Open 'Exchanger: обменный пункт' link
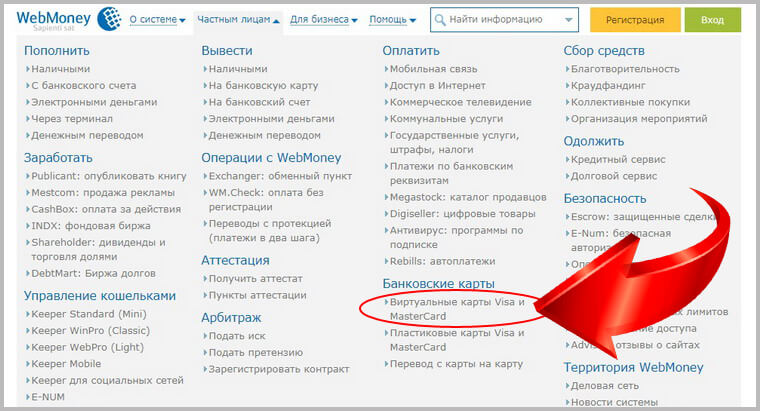This screenshot has height=411, width=760. pos(280,176)
